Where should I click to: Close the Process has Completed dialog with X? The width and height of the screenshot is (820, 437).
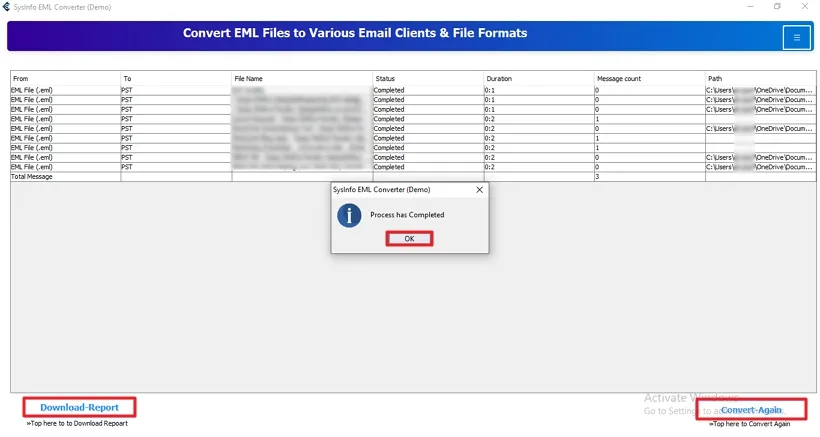pyautogui.click(x=479, y=190)
